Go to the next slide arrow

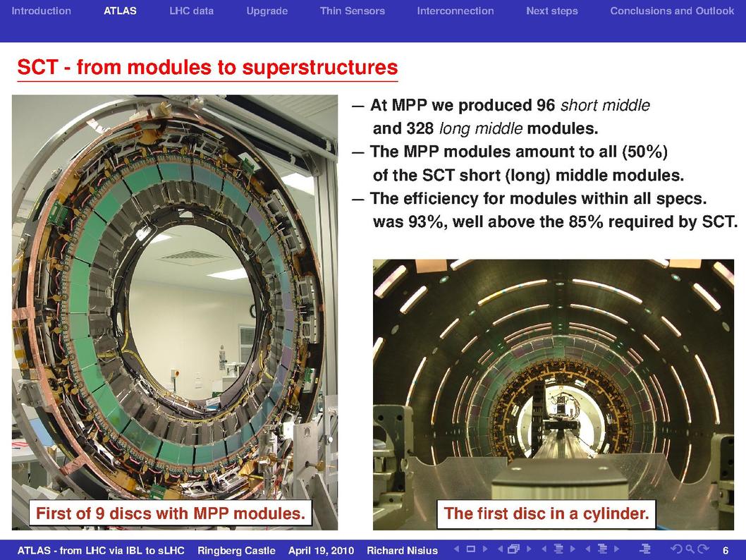coord(485,549)
